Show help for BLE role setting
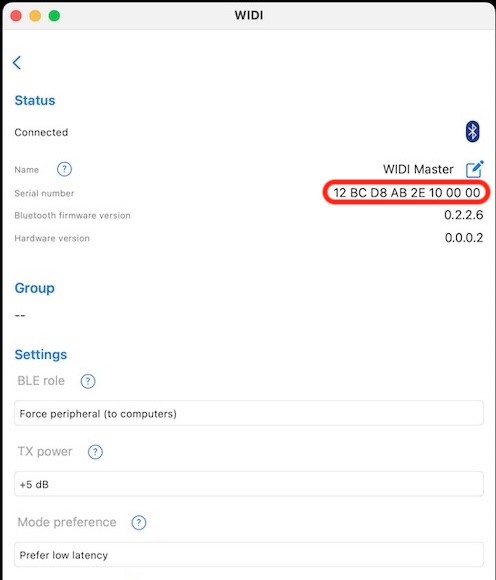 [88, 381]
